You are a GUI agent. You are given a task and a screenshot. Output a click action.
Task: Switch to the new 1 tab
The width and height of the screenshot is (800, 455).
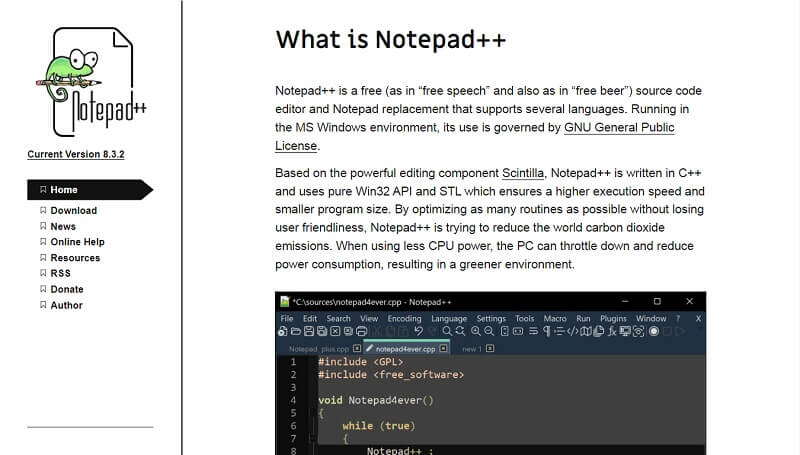(472, 349)
